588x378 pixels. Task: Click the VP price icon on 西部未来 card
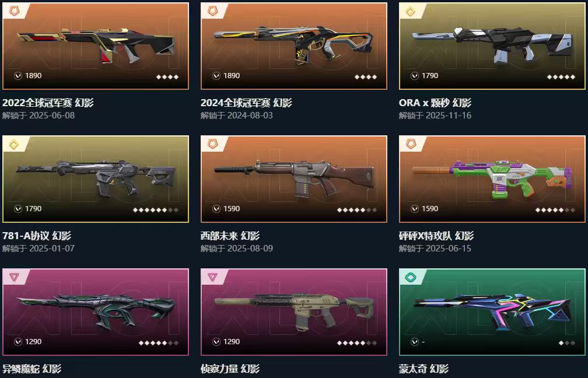(x=216, y=209)
